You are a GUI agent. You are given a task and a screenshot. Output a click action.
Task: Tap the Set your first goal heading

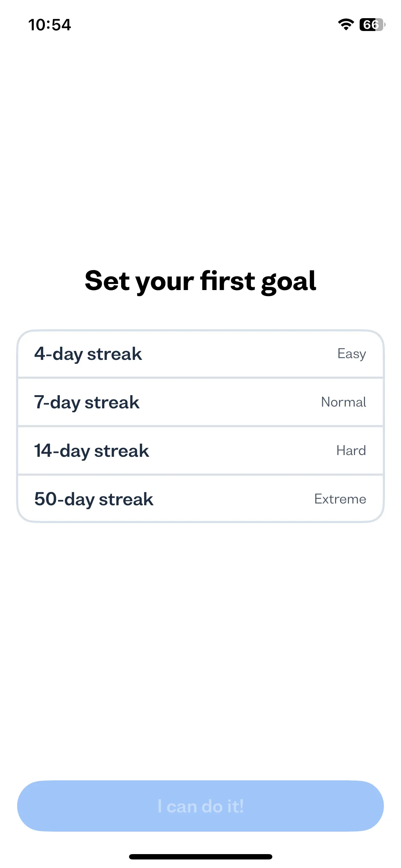click(200, 281)
